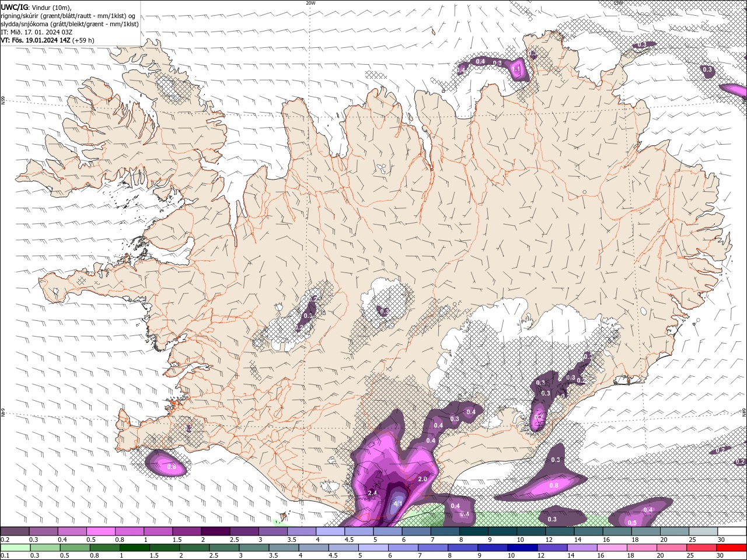Select the bright pink 0.5 swatch in upper legend

[x=101, y=531]
